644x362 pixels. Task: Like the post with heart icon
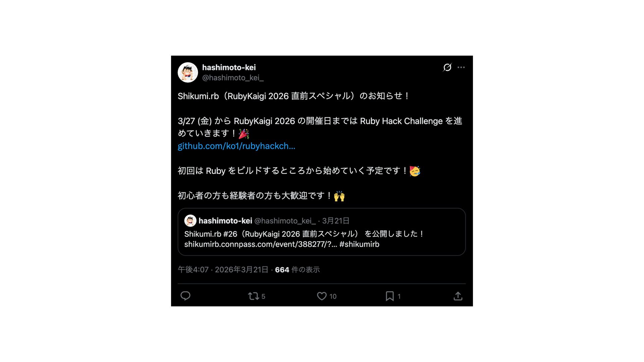pos(322,296)
